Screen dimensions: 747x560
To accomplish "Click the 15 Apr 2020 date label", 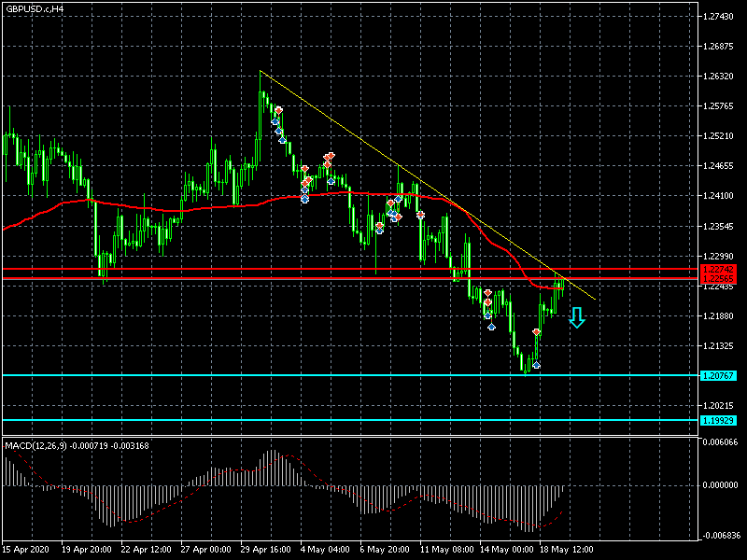I will click(25, 549).
